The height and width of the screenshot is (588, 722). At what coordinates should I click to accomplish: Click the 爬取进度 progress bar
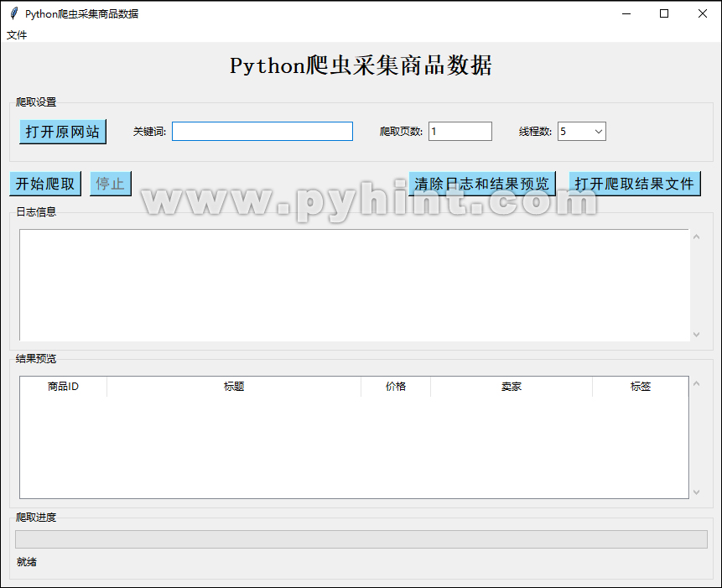pos(361,538)
